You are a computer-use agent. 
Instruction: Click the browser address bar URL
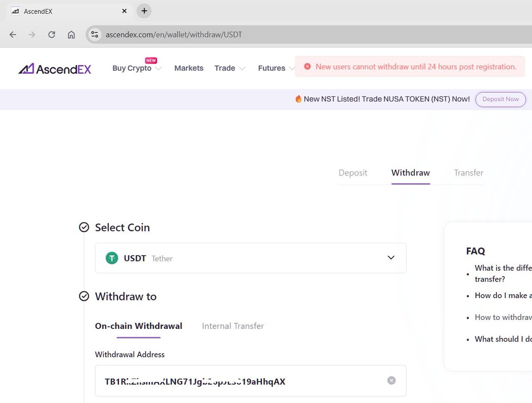pos(174,35)
